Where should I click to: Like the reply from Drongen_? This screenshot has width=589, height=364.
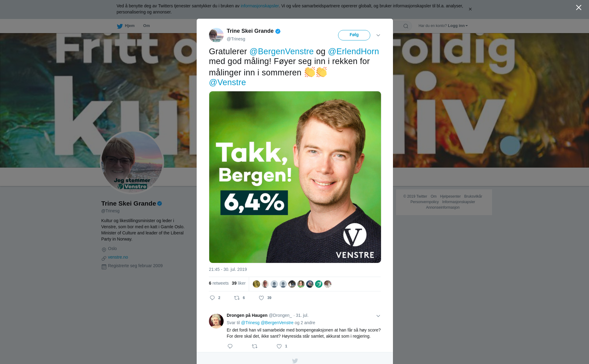(x=279, y=346)
